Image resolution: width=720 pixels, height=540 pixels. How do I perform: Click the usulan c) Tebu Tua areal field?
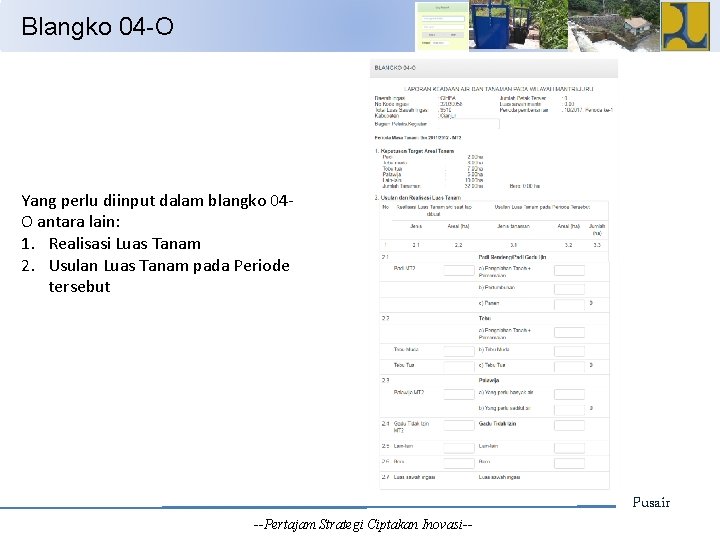pyautogui.click(x=569, y=366)
